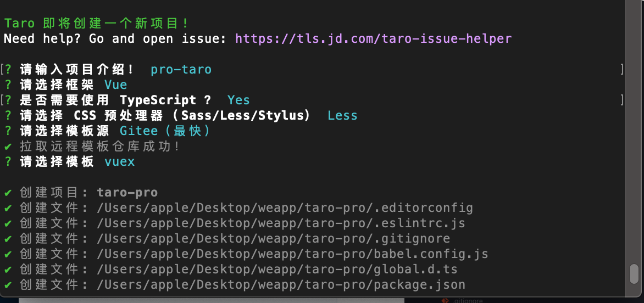The height and width of the screenshot is (303, 644).
Task: Click the '是否需要使用 TypeScript ?' prompt
Action: pos(115,100)
